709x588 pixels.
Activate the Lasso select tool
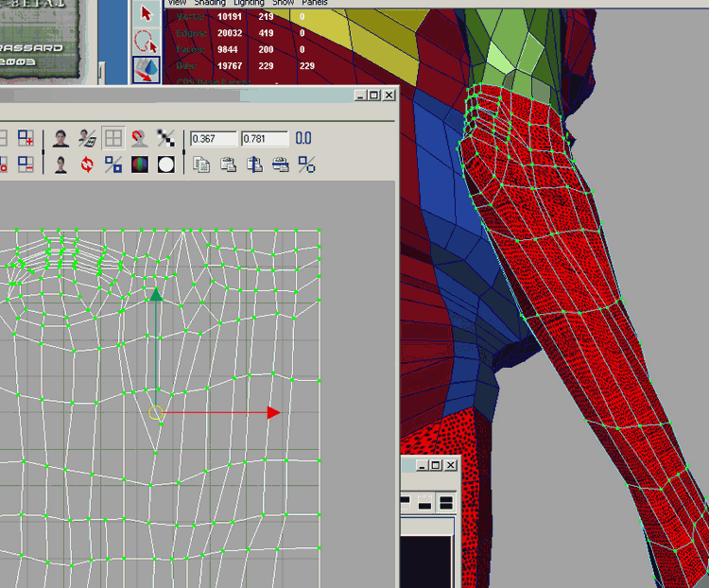(x=146, y=42)
